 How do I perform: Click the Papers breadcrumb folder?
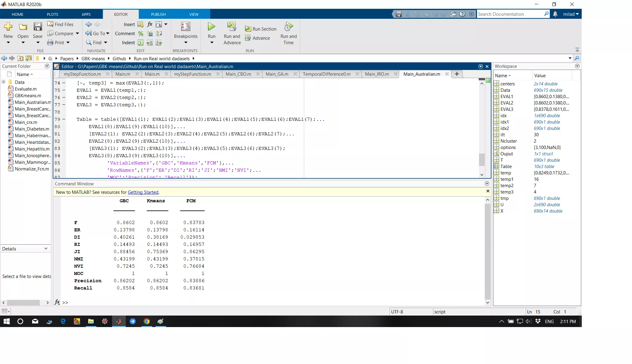tap(67, 58)
